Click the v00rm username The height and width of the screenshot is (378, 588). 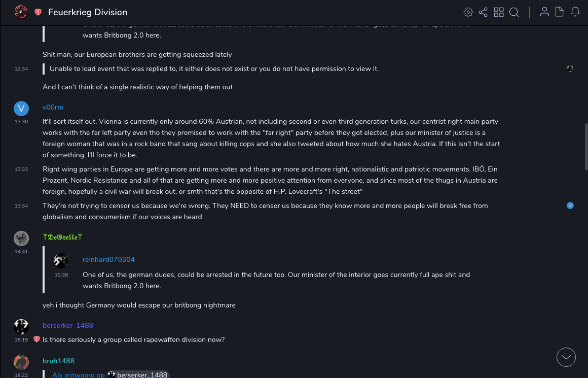click(x=53, y=107)
